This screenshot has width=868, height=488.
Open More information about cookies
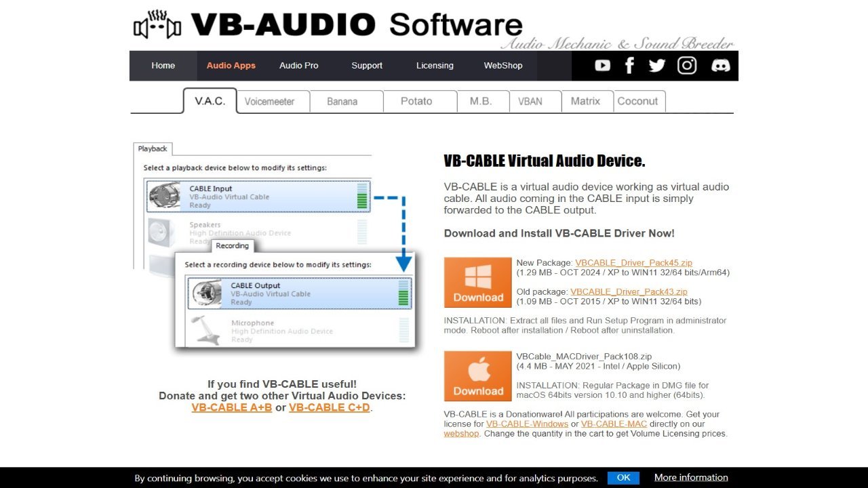click(691, 478)
